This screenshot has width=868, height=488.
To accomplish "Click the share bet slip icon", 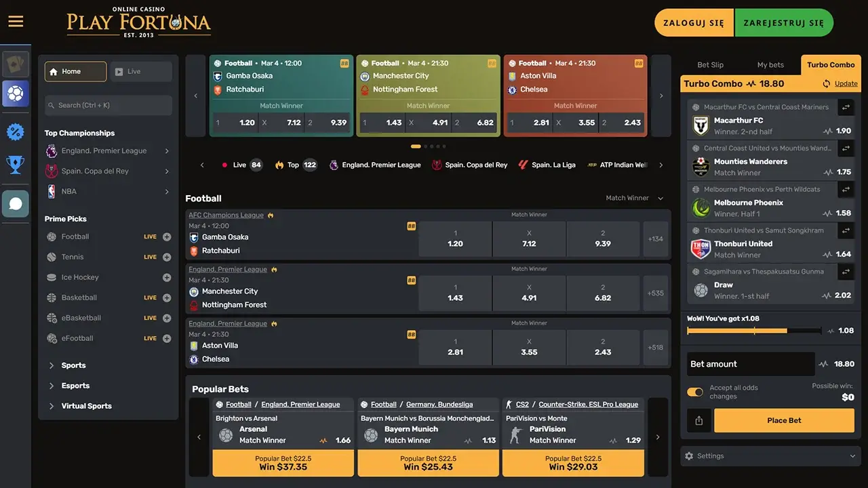I will point(699,420).
